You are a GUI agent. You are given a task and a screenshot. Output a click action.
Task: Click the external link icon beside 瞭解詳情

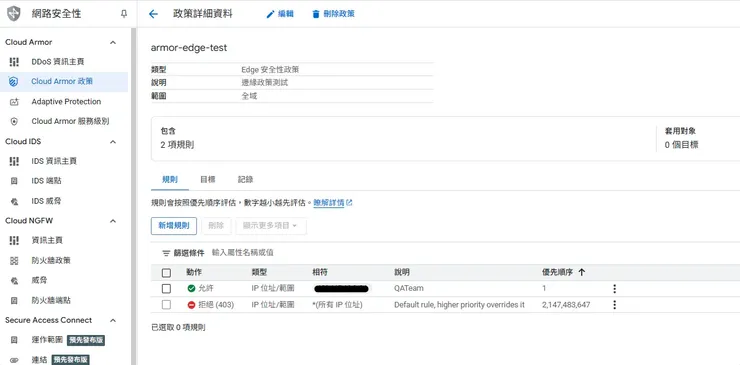coord(349,203)
